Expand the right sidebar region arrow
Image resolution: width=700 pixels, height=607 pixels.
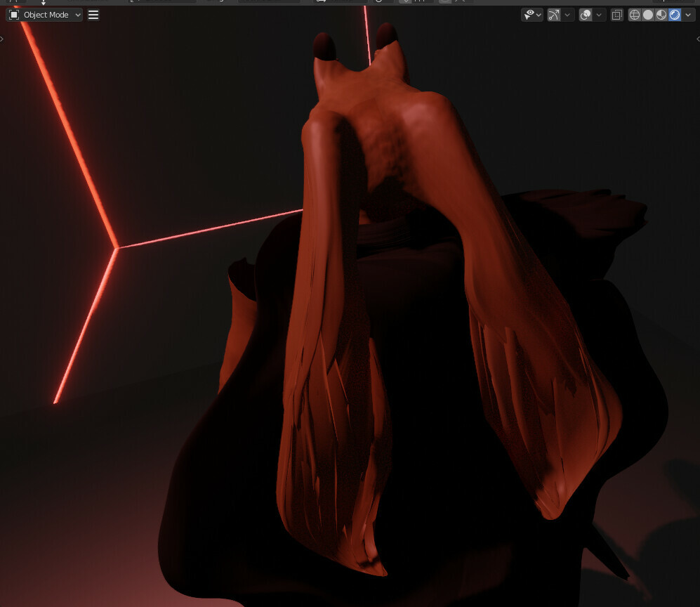pyautogui.click(x=698, y=39)
